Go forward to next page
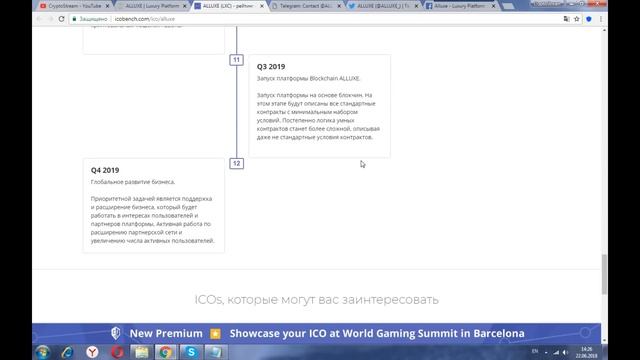The image size is (640, 360). (50, 19)
